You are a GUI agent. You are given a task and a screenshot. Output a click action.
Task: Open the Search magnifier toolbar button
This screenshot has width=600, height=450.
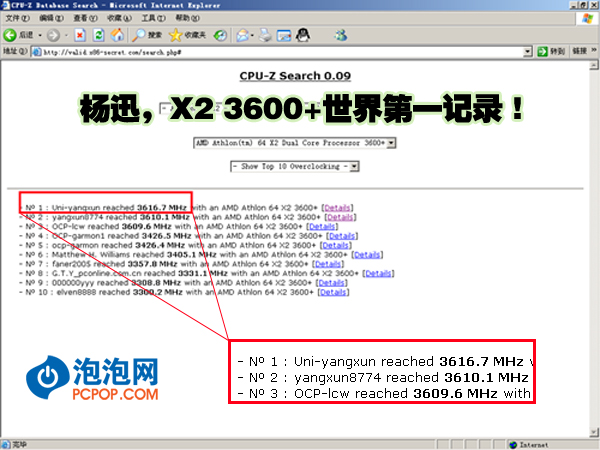(147, 35)
